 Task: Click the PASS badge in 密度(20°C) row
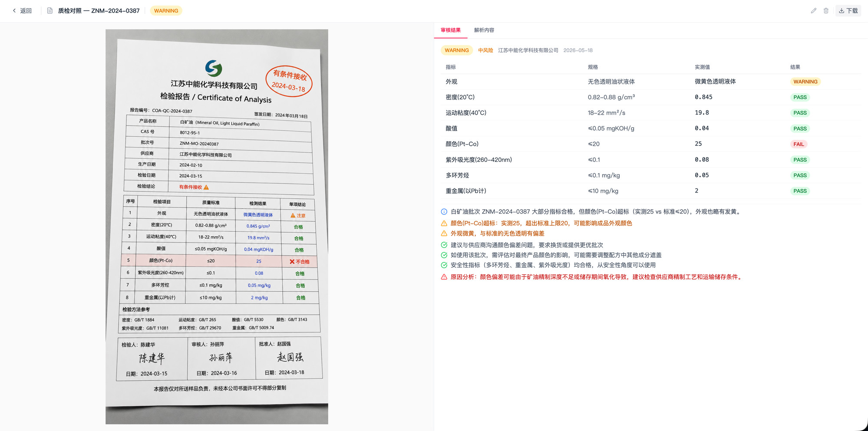click(x=800, y=97)
